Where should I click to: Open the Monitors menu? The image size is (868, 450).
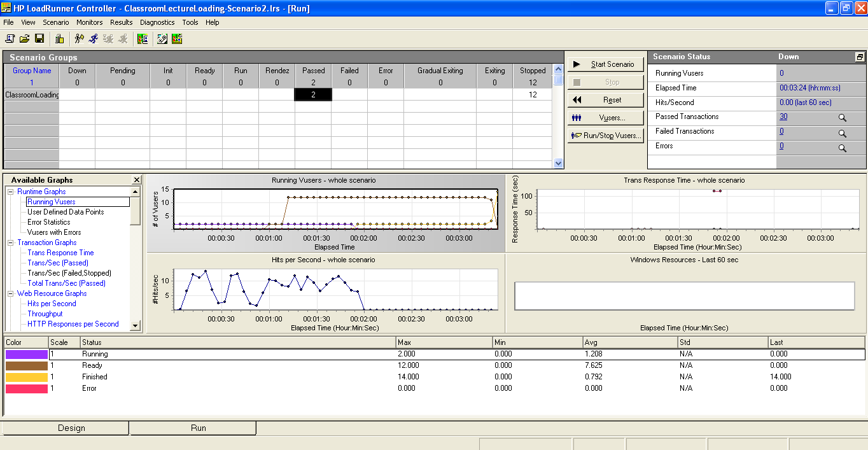89,22
